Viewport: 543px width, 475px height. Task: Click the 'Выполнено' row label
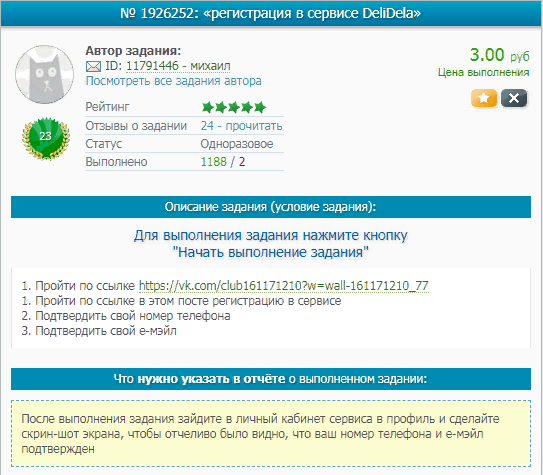[116, 162]
